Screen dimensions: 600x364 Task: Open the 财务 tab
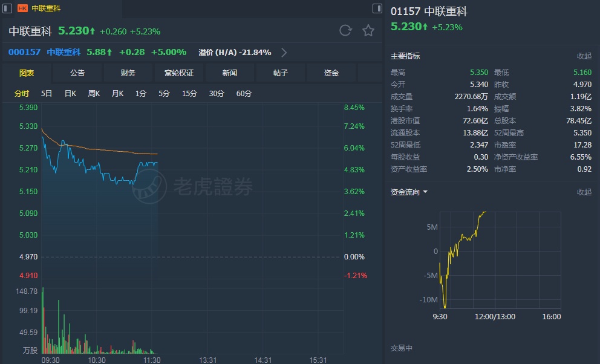click(128, 73)
